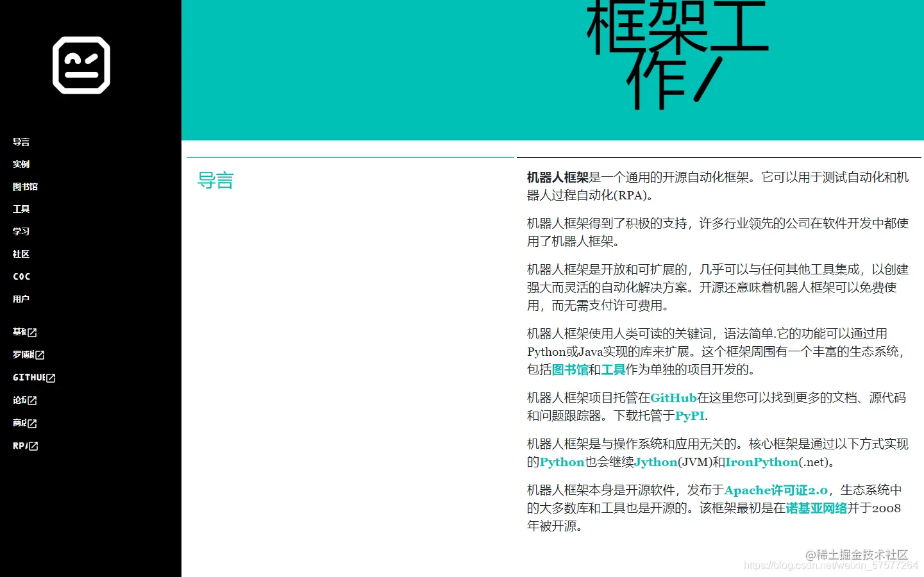This screenshot has height=577, width=924.
Task: Click the Apache许可证2.0 link
Action: (777, 490)
